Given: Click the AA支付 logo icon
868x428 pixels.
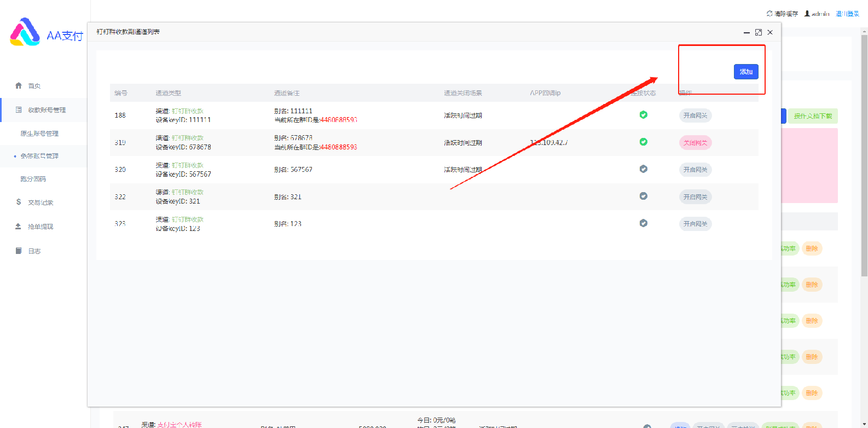Looking at the screenshot, I should (25, 32).
